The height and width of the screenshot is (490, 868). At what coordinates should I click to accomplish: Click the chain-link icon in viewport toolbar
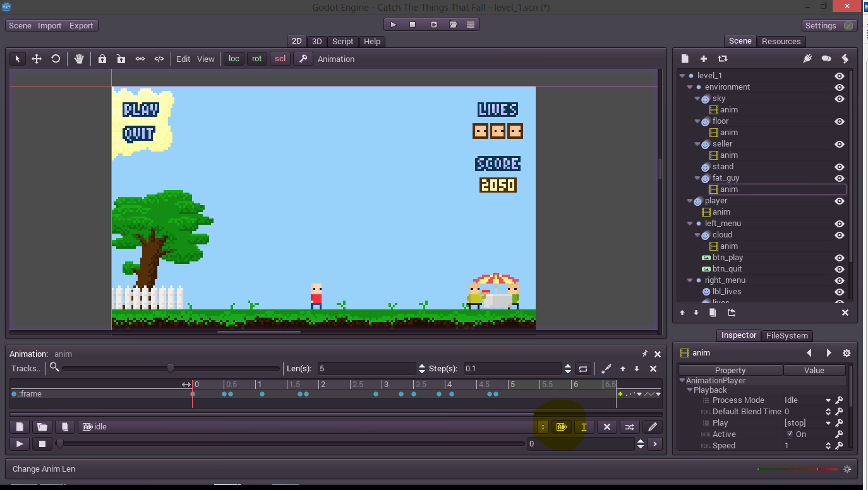140,59
